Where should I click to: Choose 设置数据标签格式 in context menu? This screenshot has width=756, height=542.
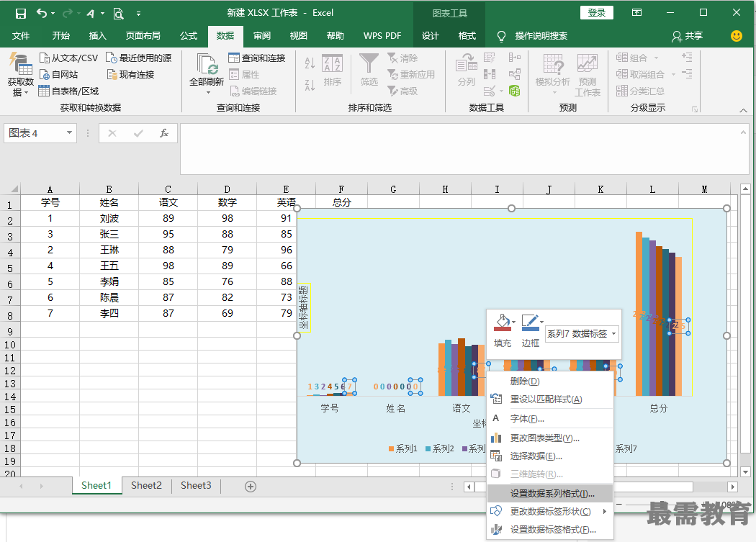[550, 530]
